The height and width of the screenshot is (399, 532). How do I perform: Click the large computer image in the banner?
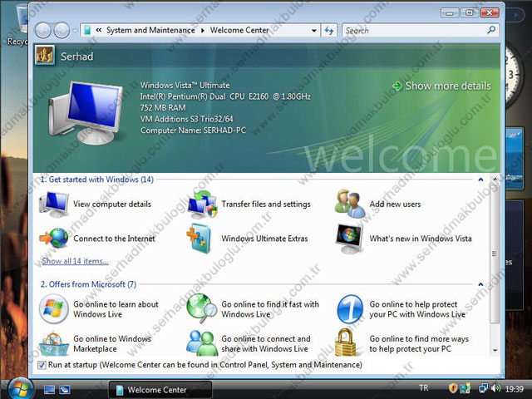pyautogui.click(x=86, y=112)
